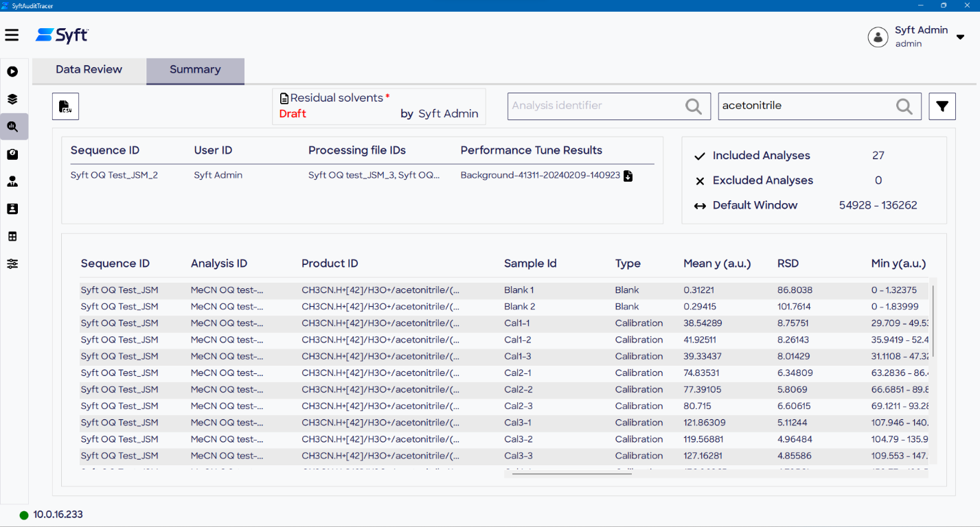Click the contact badge sidebar icon
Screen dimensions: 980x527
[12, 209]
